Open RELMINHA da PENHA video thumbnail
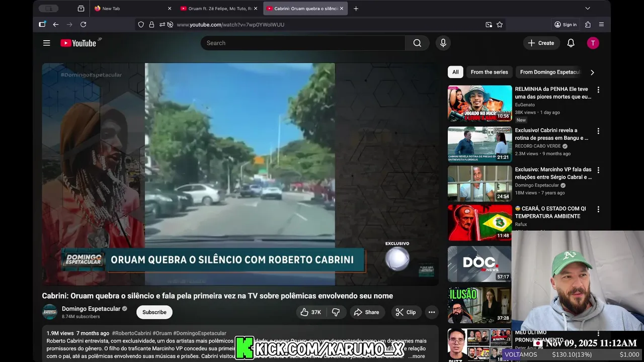The width and height of the screenshot is (644, 362). tap(480, 104)
